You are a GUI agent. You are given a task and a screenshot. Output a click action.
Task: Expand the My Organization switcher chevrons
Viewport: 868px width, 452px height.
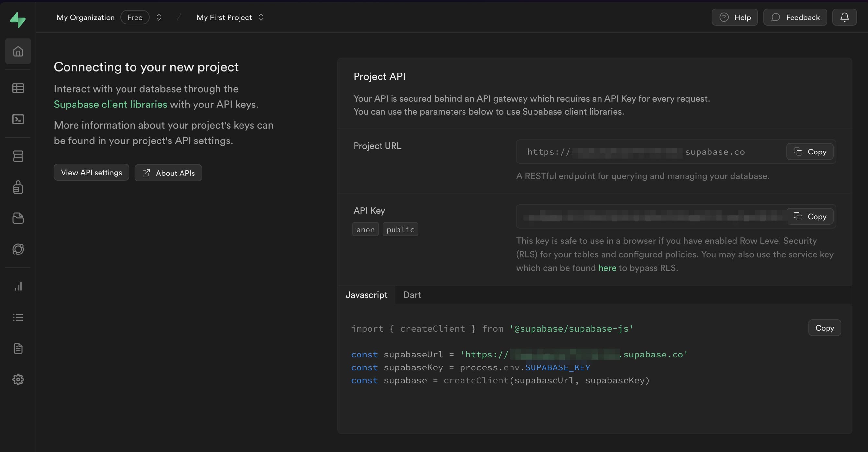159,17
